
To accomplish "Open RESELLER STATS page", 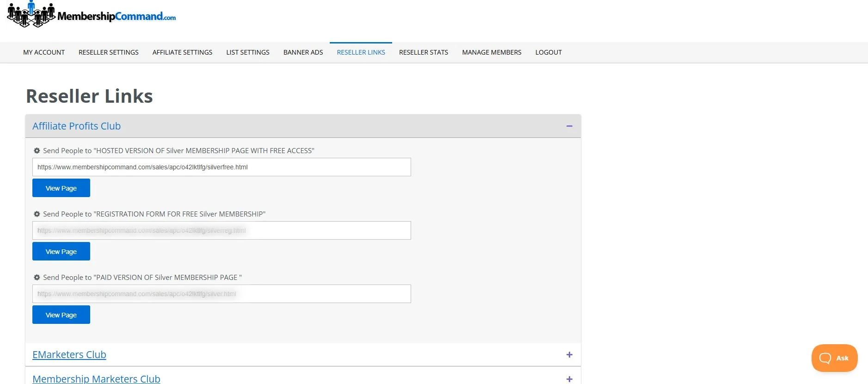I will click(424, 52).
